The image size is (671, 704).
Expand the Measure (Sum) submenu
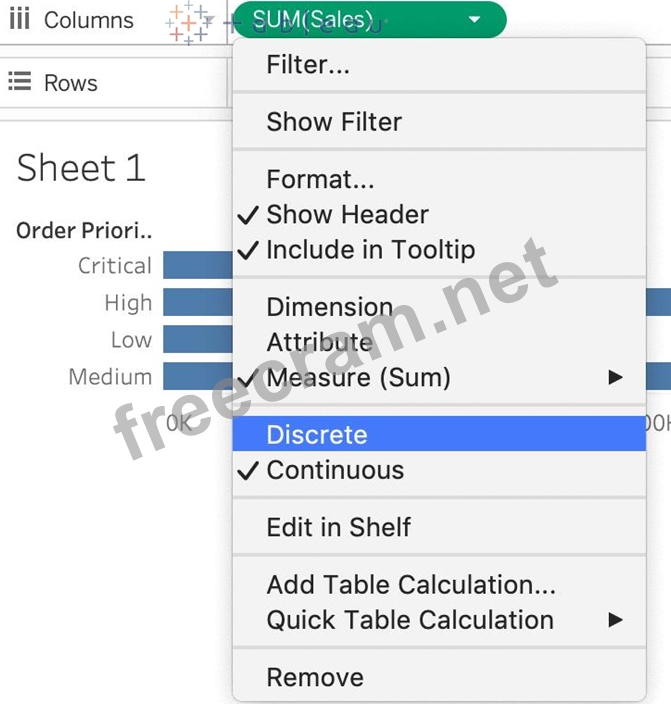[x=615, y=378]
